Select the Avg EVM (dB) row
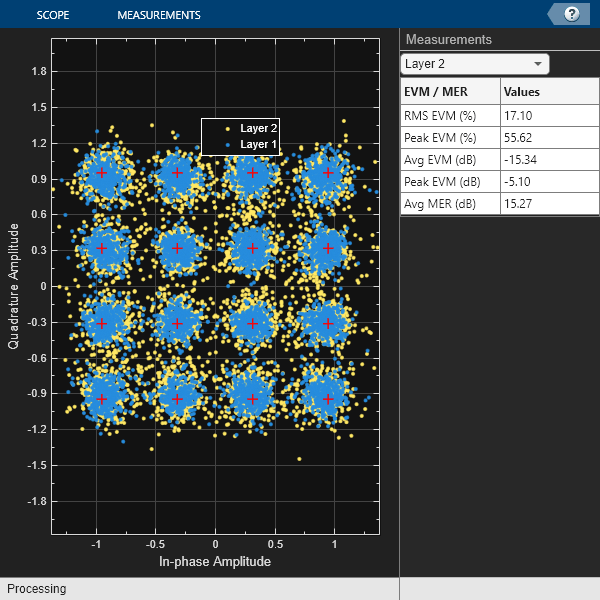 [x=500, y=160]
